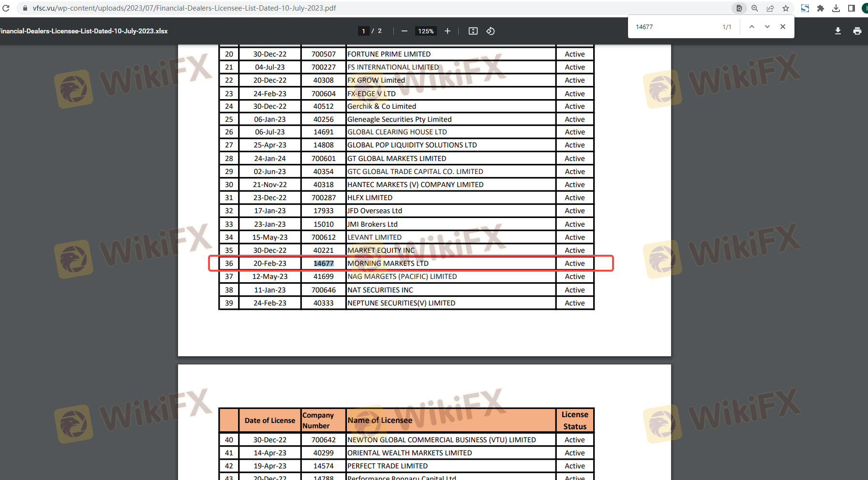This screenshot has width=868, height=480.
Task: Select the MORNING MARKETS LTD name
Action: (388, 263)
